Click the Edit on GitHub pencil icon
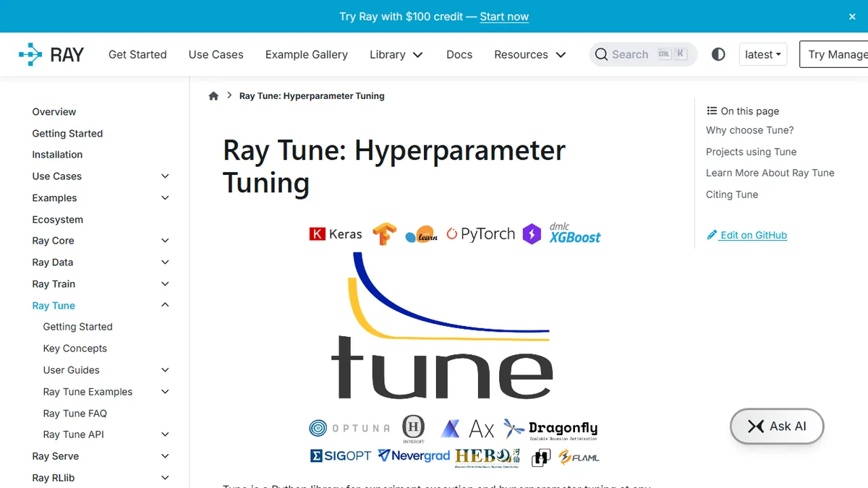The image size is (868, 488). point(712,235)
